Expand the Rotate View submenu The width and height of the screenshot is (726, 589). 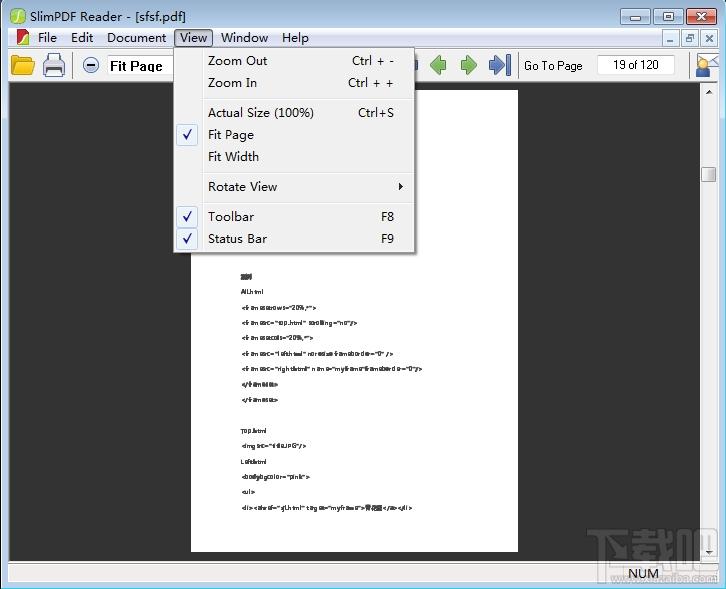pos(294,187)
